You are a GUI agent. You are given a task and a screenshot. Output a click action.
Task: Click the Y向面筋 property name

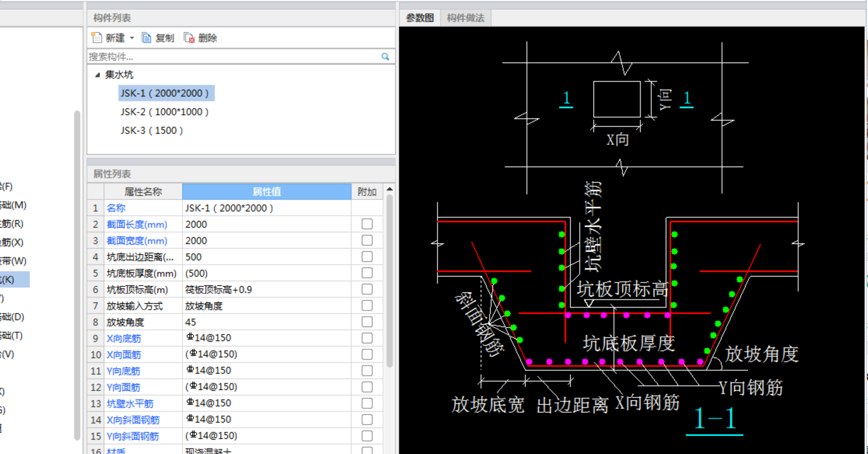(x=123, y=387)
